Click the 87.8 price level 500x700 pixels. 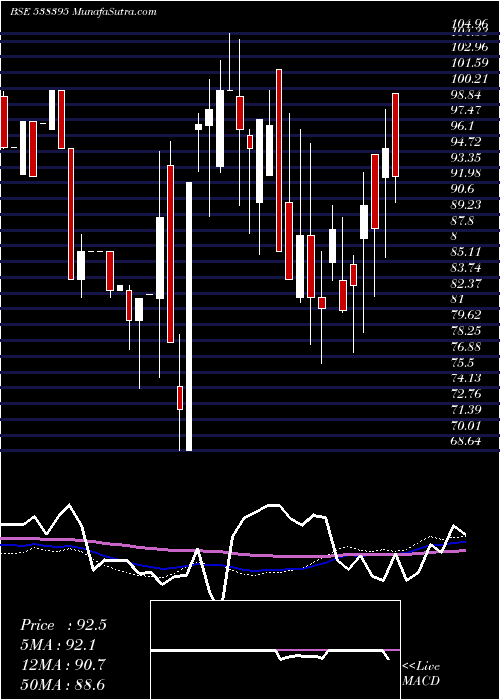pos(463,221)
